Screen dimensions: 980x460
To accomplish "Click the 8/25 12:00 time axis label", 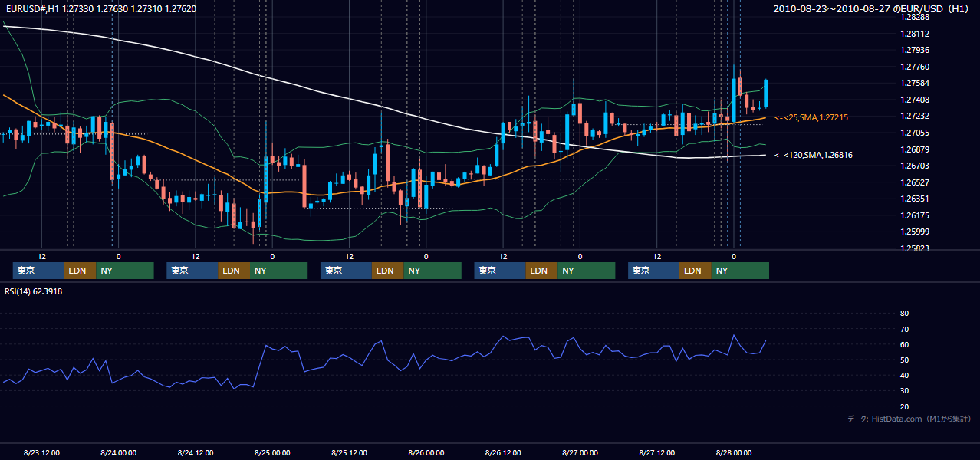I will pos(349,453).
